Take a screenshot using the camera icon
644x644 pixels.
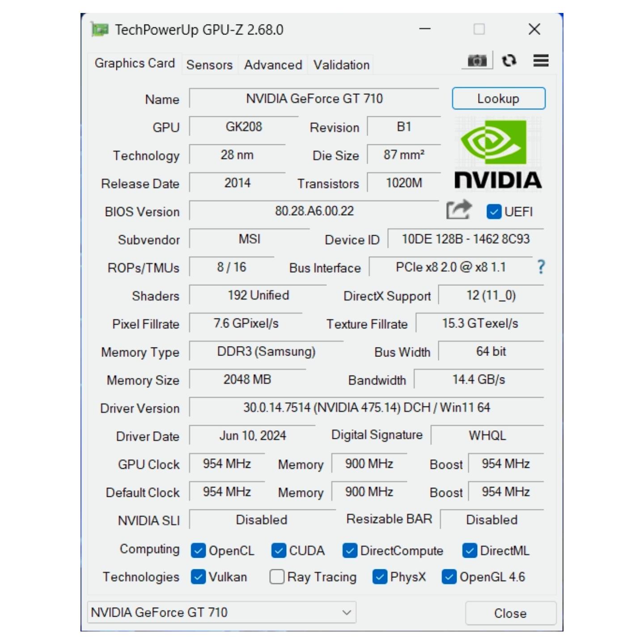click(477, 60)
